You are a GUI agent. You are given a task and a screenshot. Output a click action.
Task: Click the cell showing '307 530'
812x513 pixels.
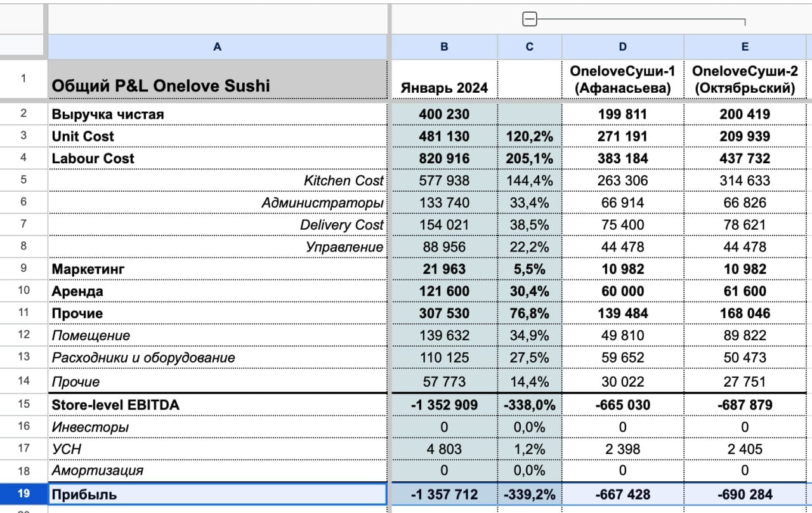[x=445, y=313]
